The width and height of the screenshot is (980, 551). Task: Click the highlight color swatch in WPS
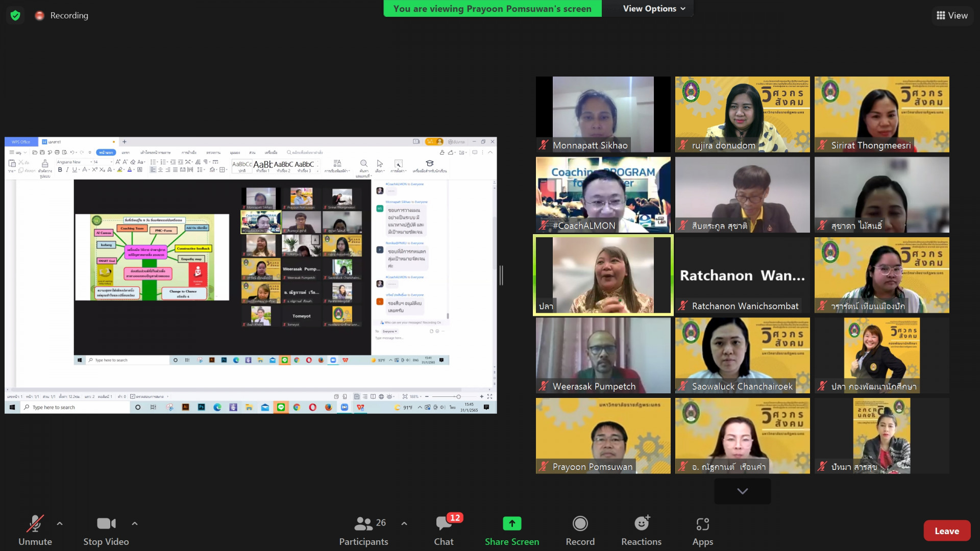point(120,170)
